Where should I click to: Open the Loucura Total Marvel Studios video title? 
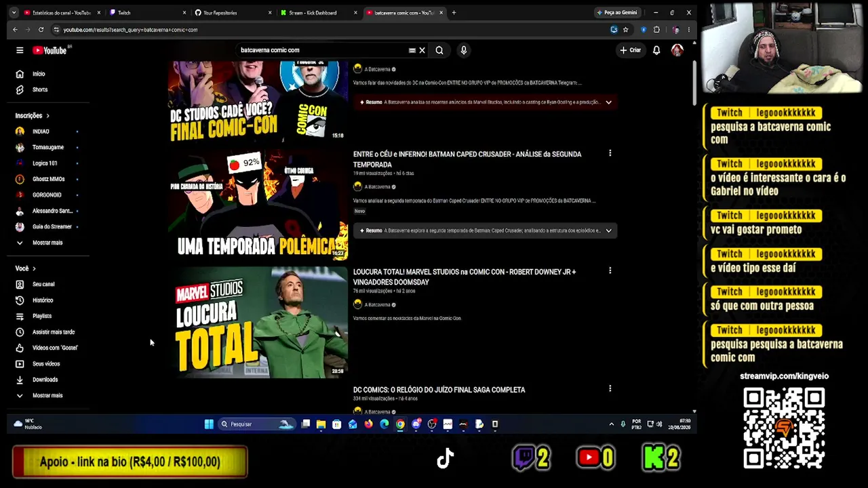[465, 277]
